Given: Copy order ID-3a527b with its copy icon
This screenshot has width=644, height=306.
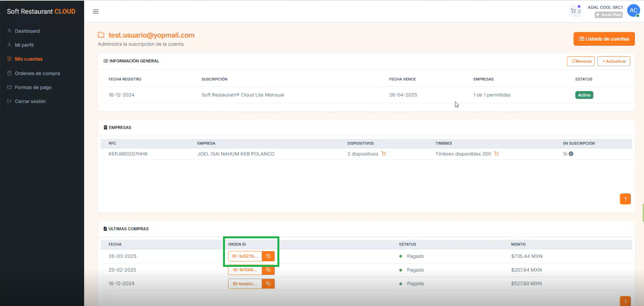Looking at the screenshot, I should (268, 256).
